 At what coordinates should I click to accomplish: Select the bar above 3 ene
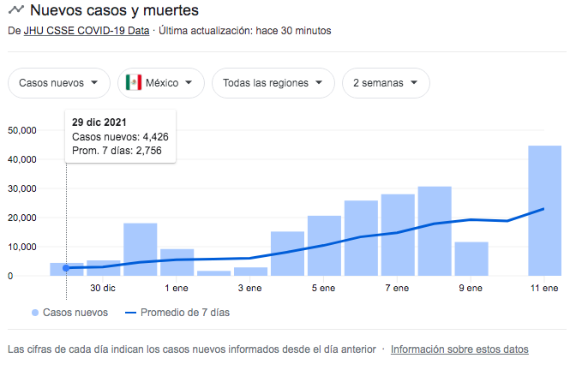pos(250,272)
